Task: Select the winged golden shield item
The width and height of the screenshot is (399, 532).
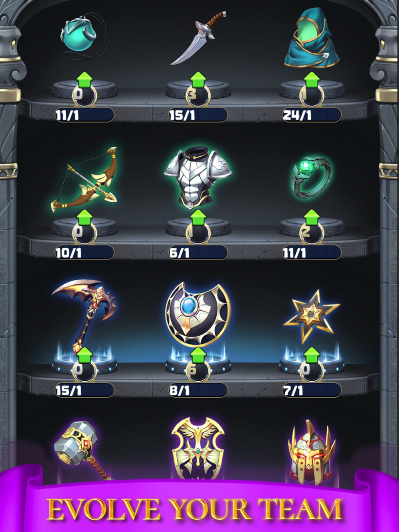Action: coord(198,448)
